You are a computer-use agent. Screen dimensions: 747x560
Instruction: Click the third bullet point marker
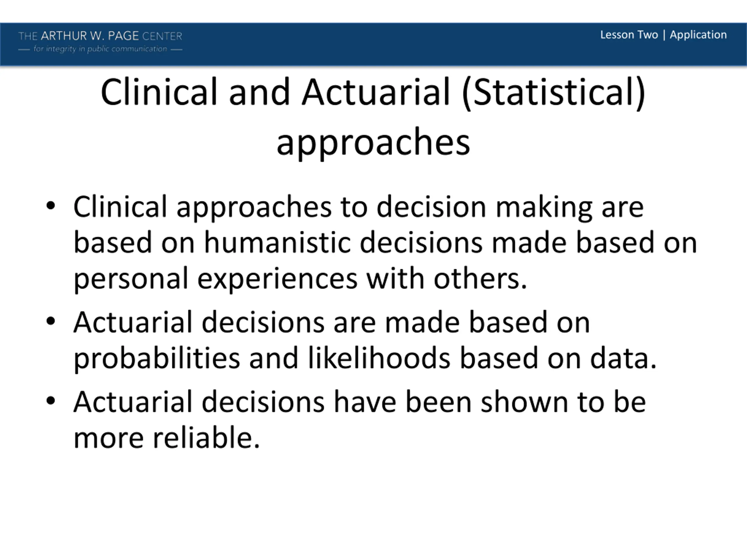click(x=50, y=401)
